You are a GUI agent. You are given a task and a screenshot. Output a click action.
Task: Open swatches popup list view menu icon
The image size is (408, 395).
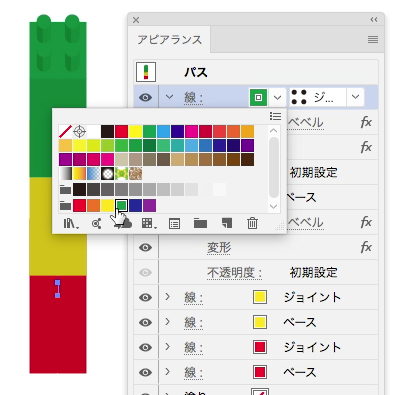(x=275, y=116)
